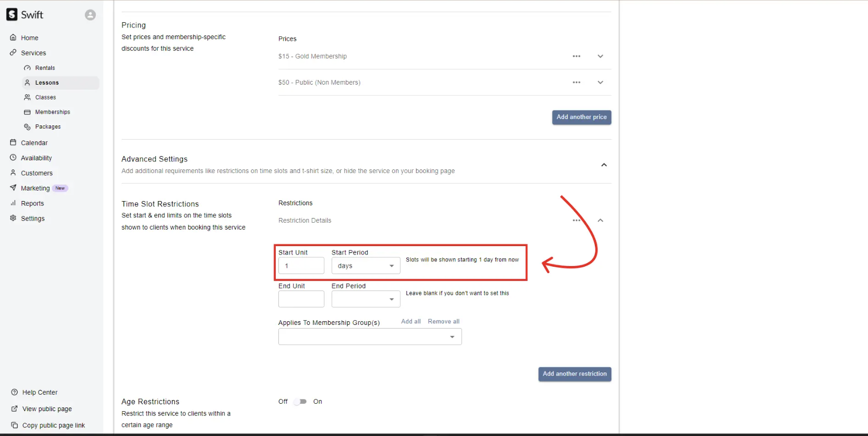Open options menu for Public Non Members price
The image size is (868, 436).
click(576, 83)
